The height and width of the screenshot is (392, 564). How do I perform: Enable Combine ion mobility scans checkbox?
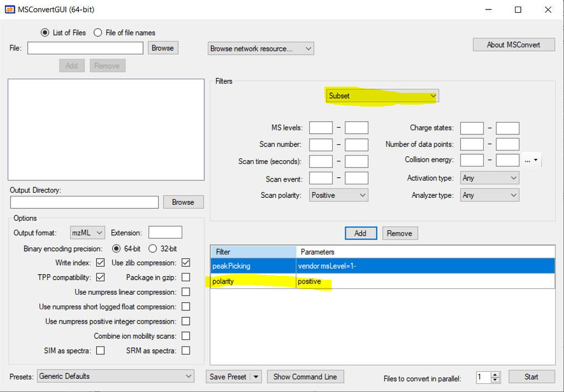pos(186,336)
